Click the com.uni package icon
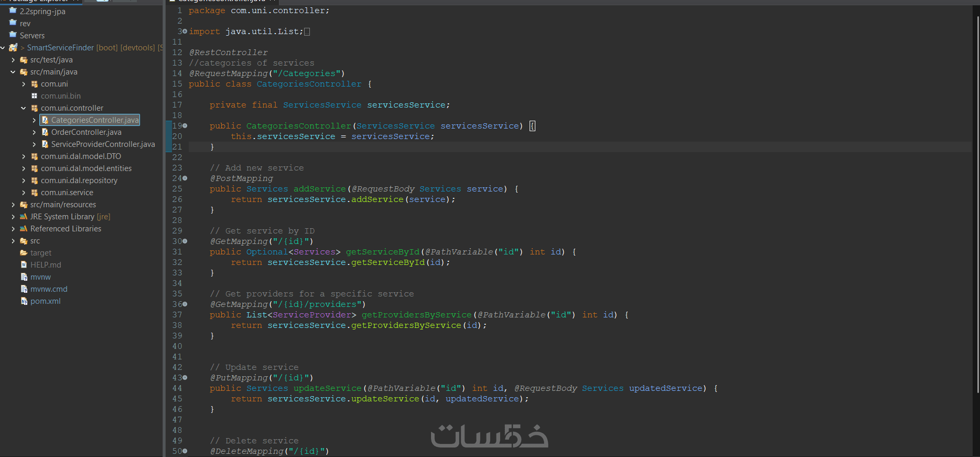Screen dimensions: 980x457 point(34,84)
